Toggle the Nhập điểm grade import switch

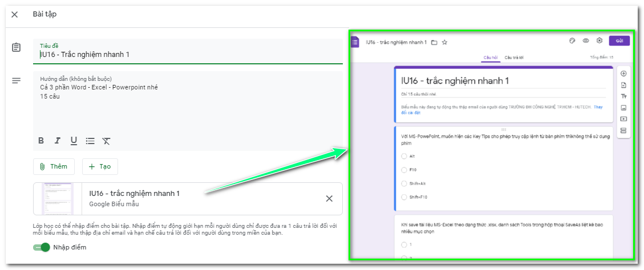point(42,247)
